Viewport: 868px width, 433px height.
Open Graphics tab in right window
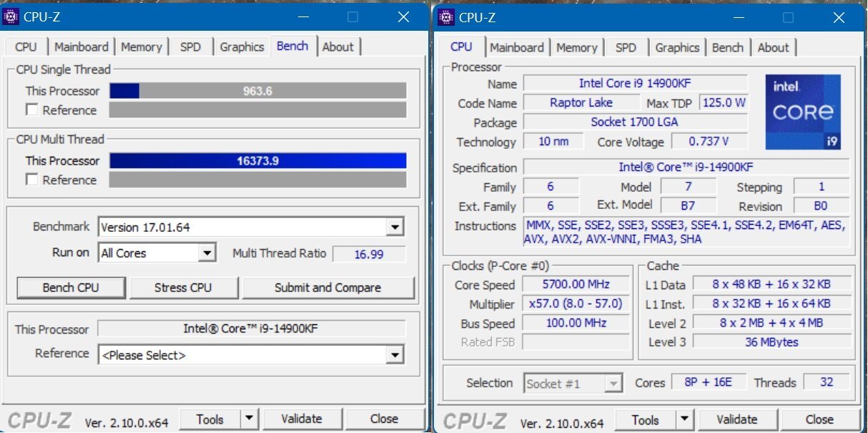[677, 47]
